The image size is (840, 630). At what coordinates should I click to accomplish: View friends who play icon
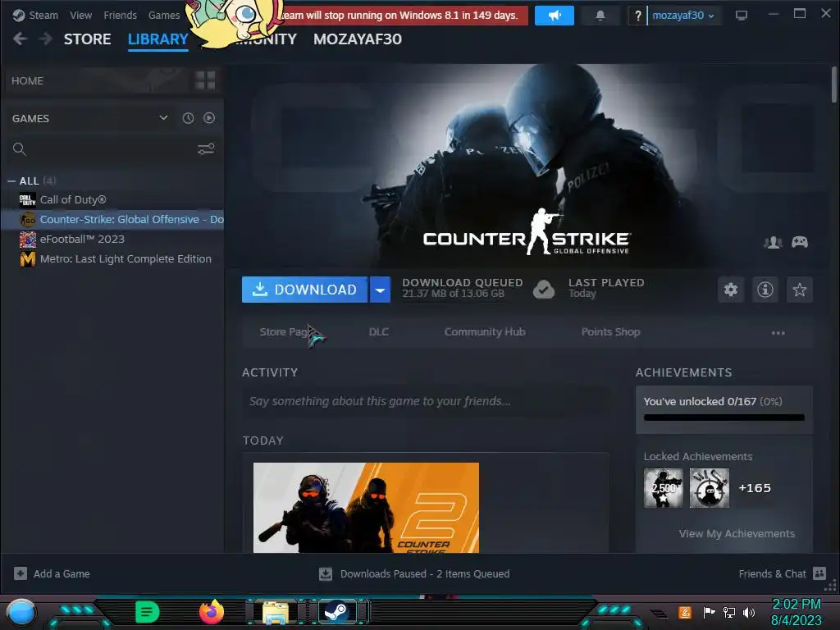click(773, 242)
